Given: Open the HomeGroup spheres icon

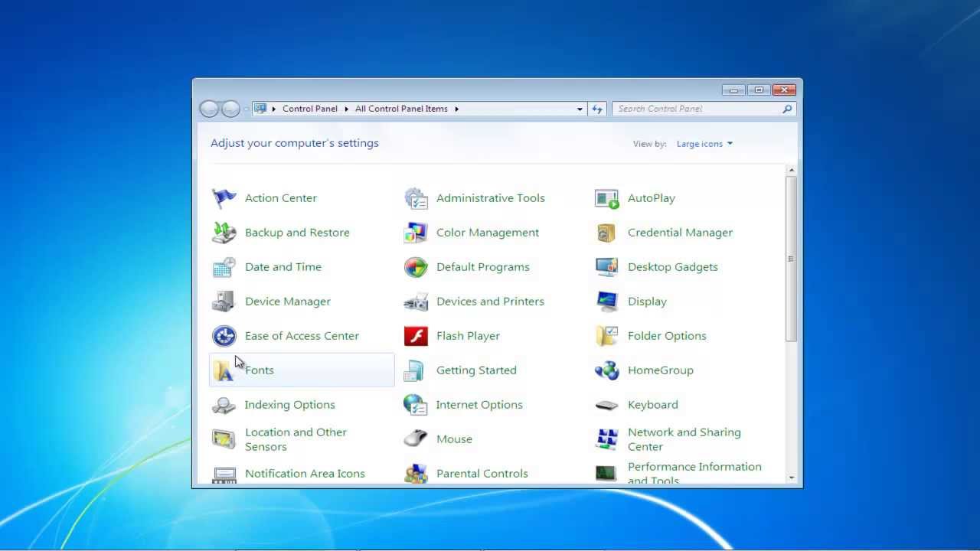Looking at the screenshot, I should tap(607, 370).
